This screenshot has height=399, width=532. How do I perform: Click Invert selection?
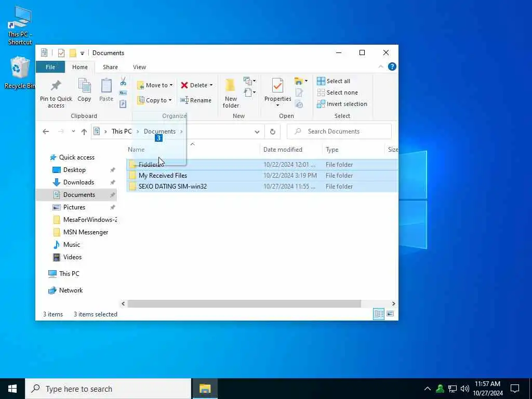[342, 104]
